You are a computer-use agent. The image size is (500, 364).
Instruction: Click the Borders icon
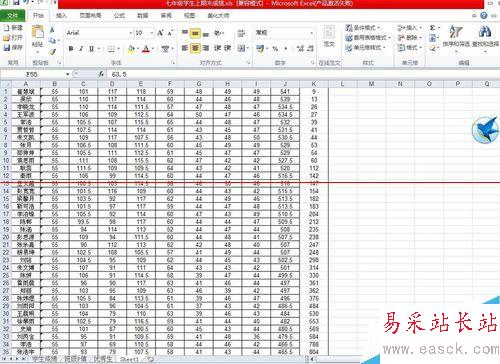pos(111,49)
